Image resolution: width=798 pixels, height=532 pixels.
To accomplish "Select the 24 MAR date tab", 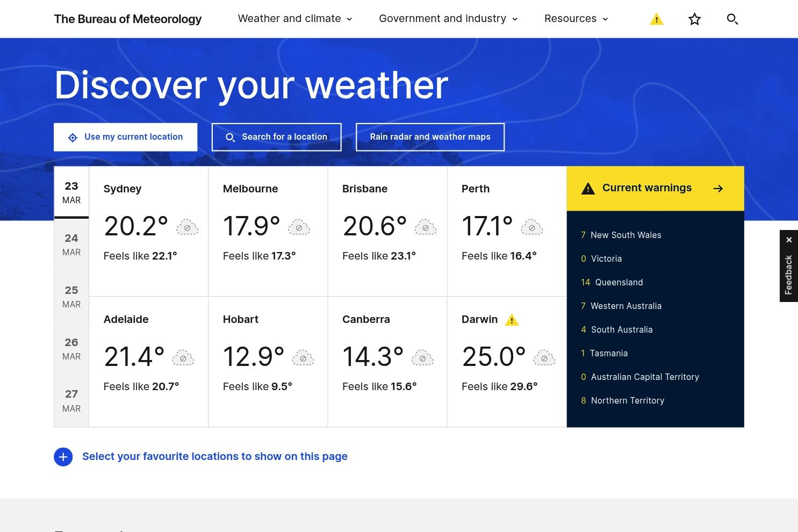I will coord(71,245).
